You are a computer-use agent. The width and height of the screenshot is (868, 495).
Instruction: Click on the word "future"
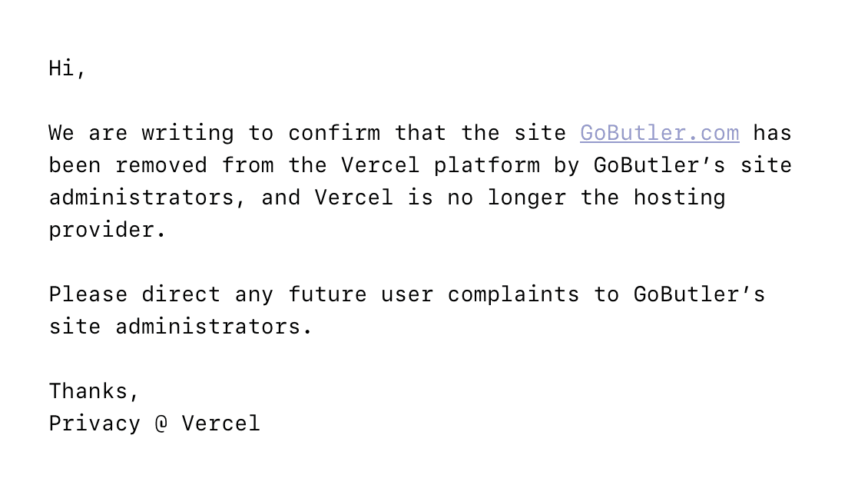(328, 294)
